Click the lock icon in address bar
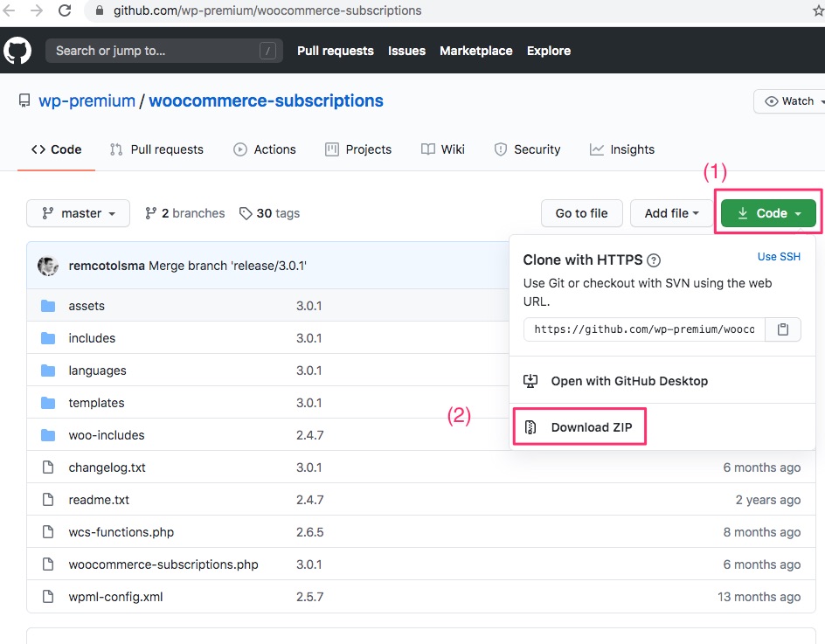825x644 pixels. [x=100, y=10]
